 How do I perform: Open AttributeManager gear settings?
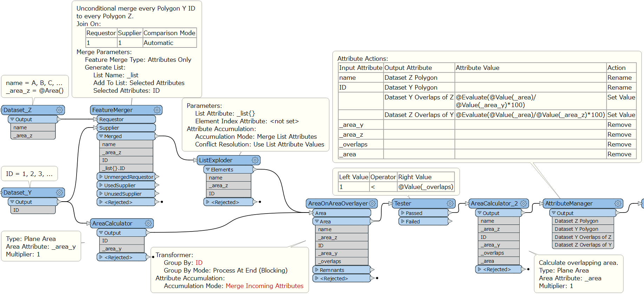618,203
